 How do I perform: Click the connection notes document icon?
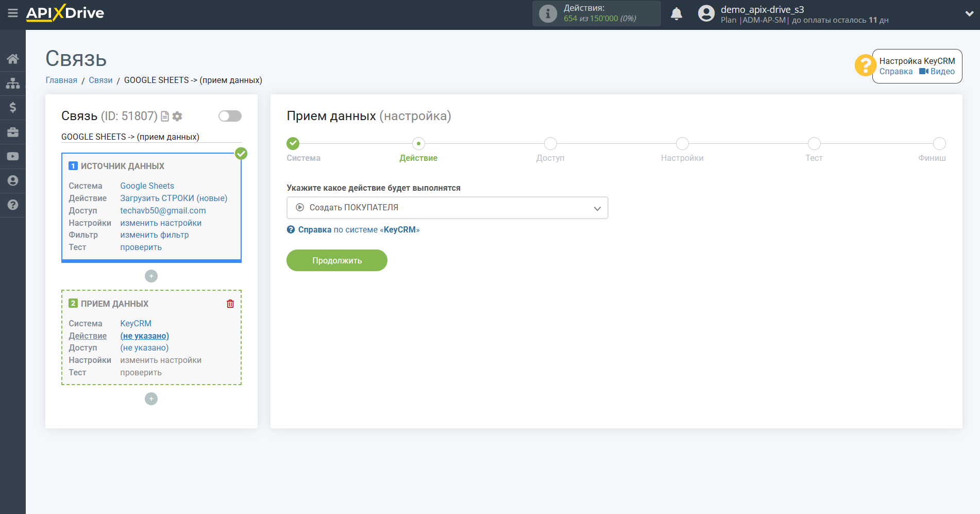[165, 117]
